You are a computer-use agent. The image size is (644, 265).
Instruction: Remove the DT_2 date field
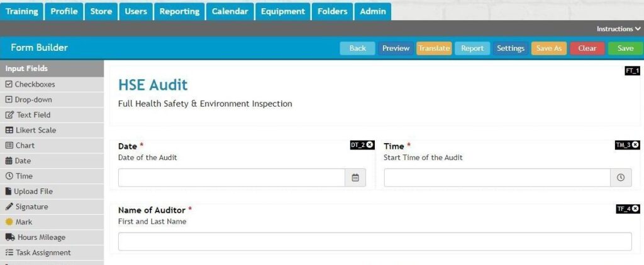370,145
